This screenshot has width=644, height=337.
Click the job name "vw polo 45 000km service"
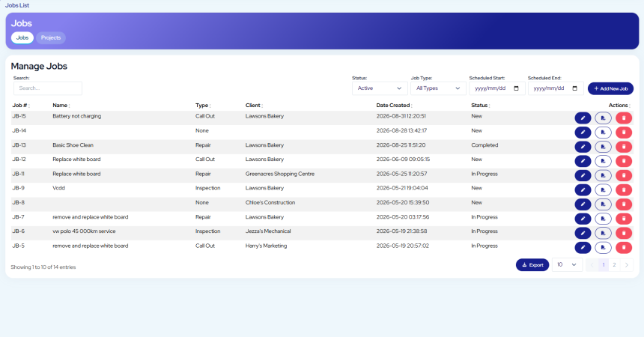tap(84, 231)
